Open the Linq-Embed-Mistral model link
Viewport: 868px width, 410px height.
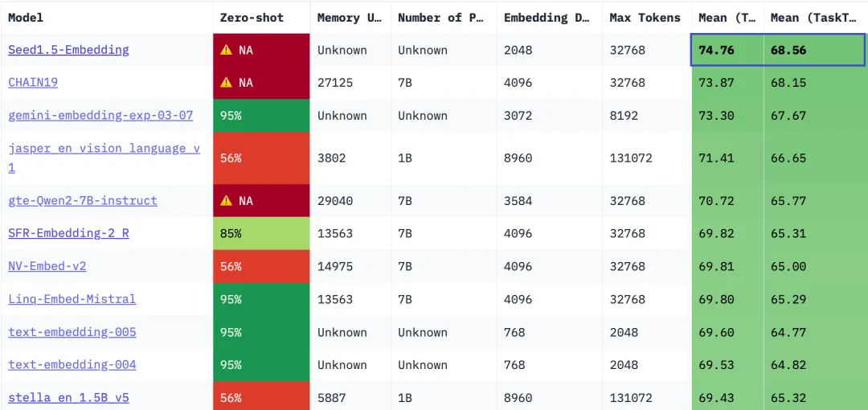[72, 299]
